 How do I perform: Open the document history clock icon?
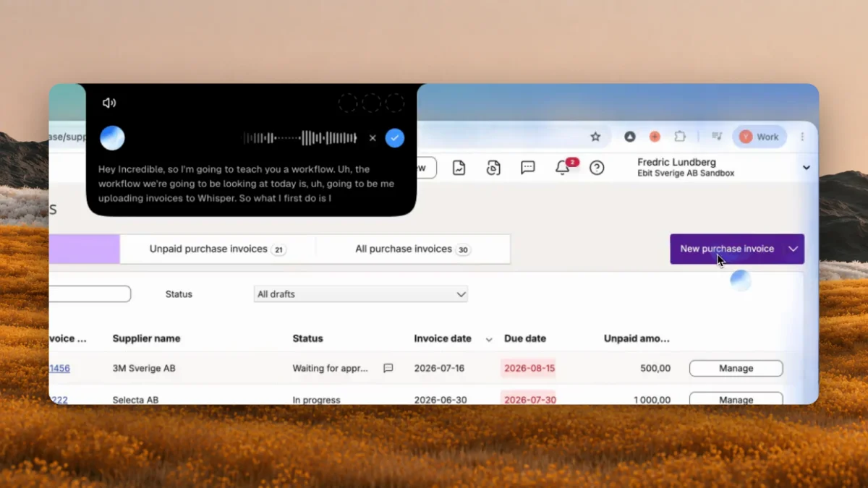coord(493,168)
